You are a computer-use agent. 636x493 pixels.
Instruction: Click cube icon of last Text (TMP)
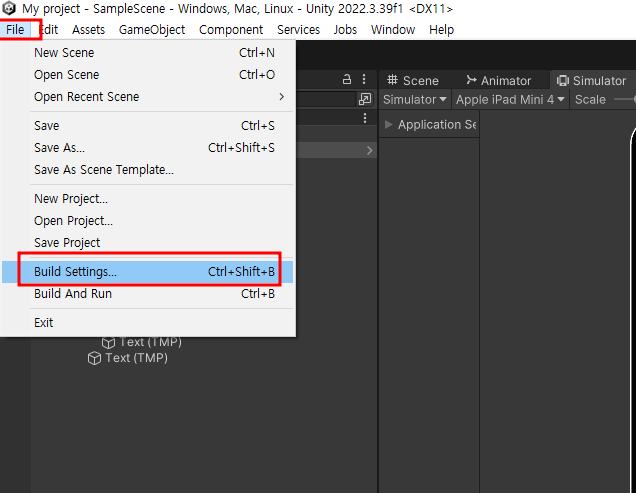(x=94, y=358)
